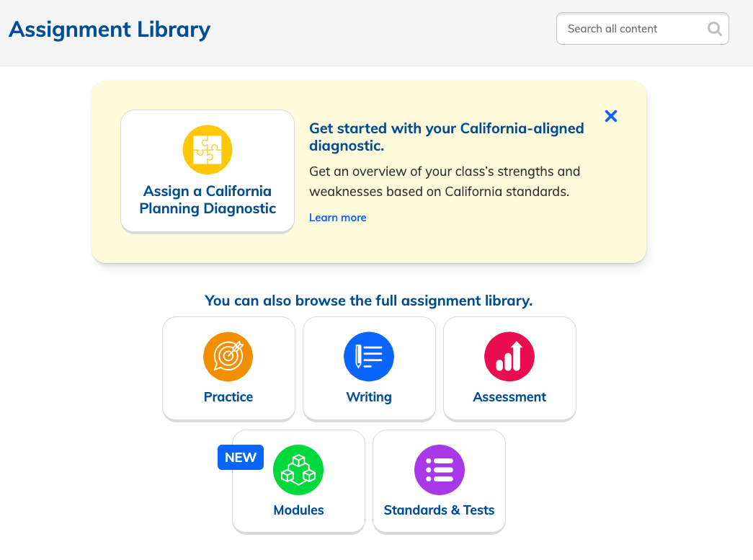Click the search magnifier icon
The width and height of the screenshot is (753, 560).
click(x=714, y=28)
